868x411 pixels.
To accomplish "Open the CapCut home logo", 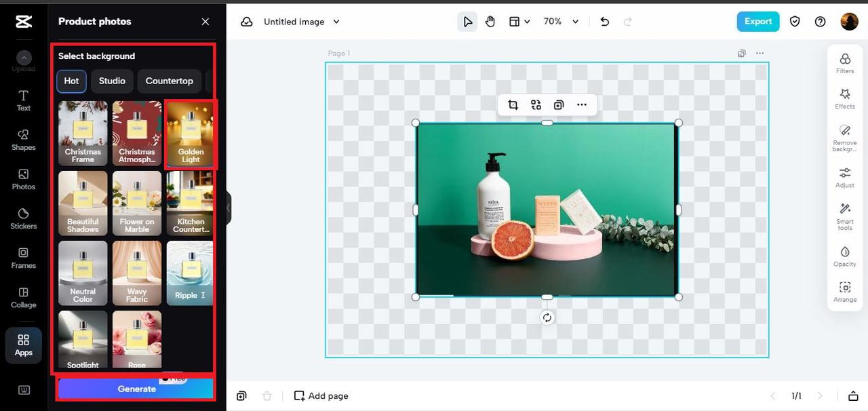I will tap(24, 22).
